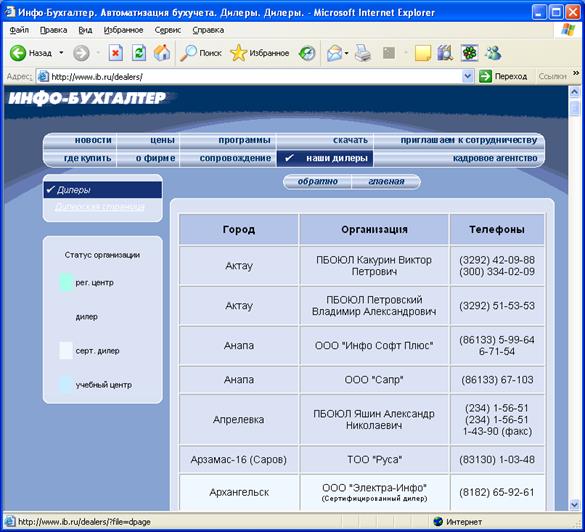Click the yellow note Discuss icon
Screen dimensions: 585x532
[423, 53]
